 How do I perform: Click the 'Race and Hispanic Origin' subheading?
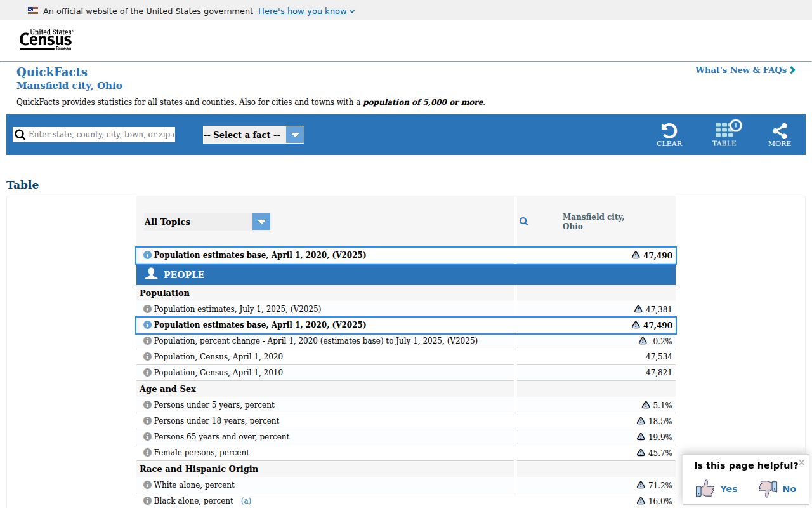(x=199, y=469)
